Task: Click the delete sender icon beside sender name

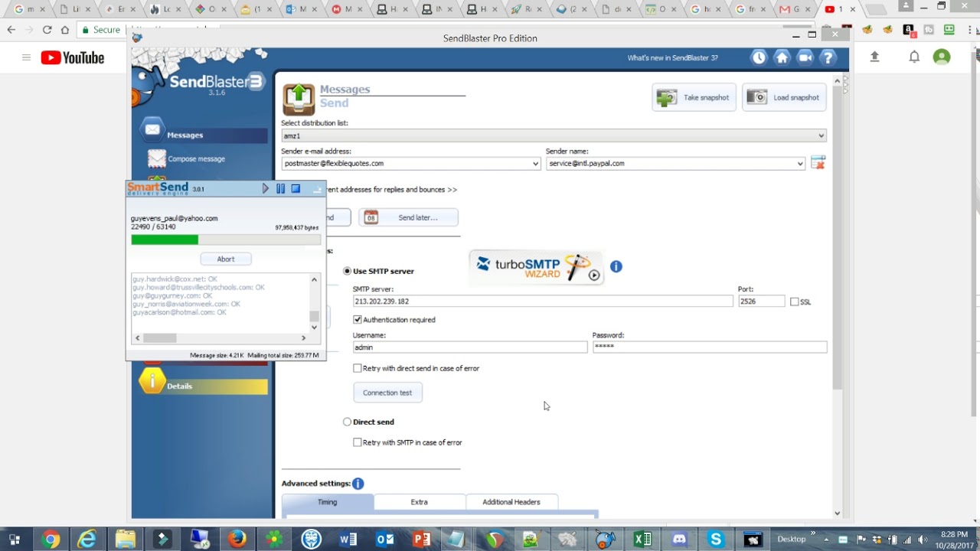Action: (x=818, y=163)
